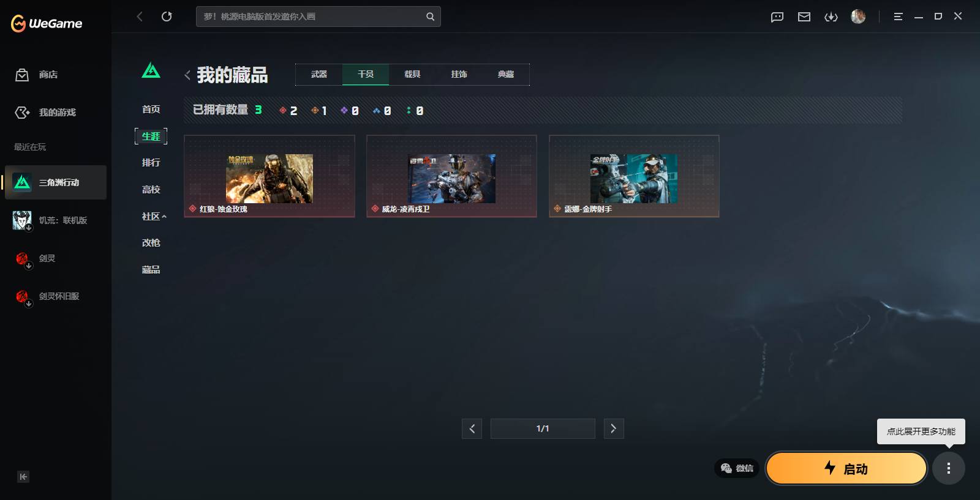The image size is (980, 500).
Task: Select 饥荒：联机版 in recent games
Action: tap(56, 220)
